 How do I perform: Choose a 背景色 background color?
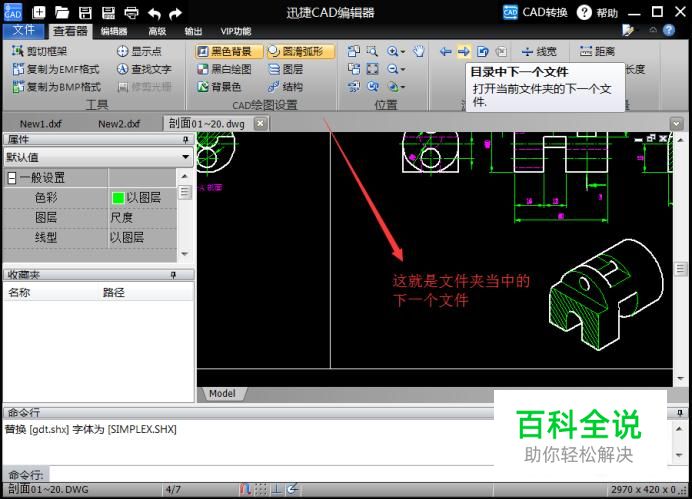click(219, 87)
